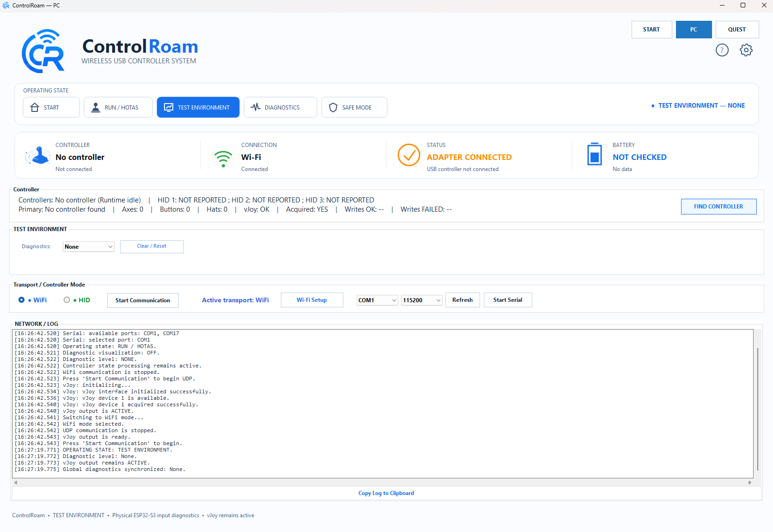Activate SAFE MODE state
The width and height of the screenshot is (773, 532).
pos(354,107)
